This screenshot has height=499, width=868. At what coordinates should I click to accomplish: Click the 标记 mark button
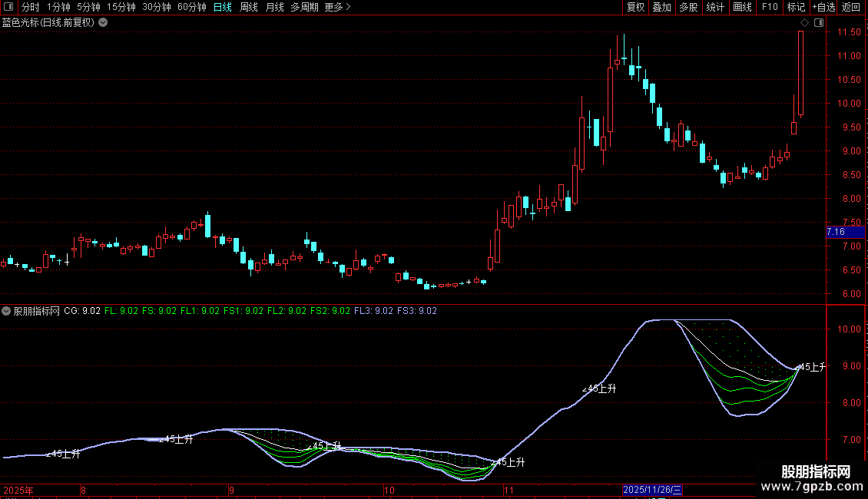pos(796,7)
